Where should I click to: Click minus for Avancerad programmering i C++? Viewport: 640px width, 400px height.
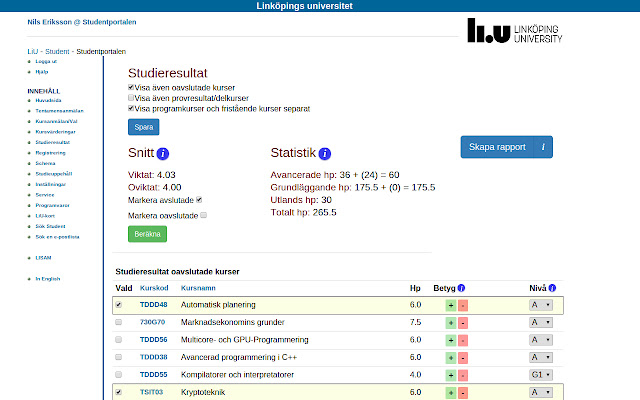coord(463,358)
